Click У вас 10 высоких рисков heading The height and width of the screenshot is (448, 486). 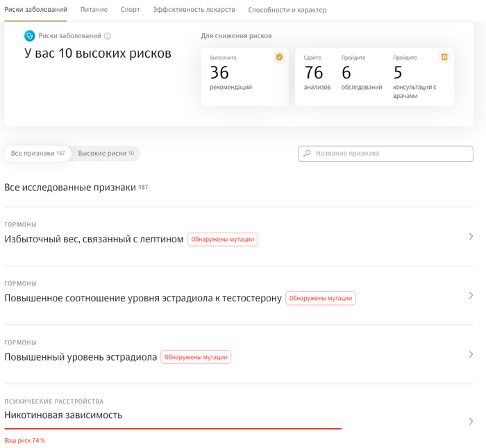click(98, 53)
